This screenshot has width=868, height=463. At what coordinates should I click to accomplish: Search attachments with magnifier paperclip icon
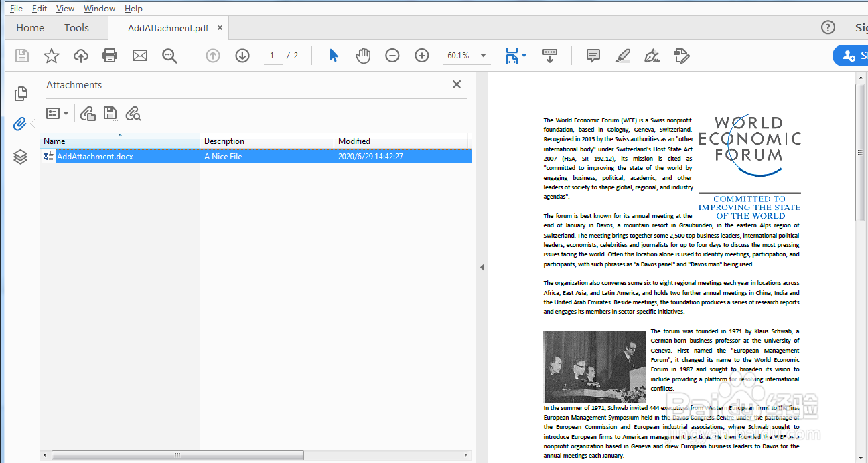point(133,114)
